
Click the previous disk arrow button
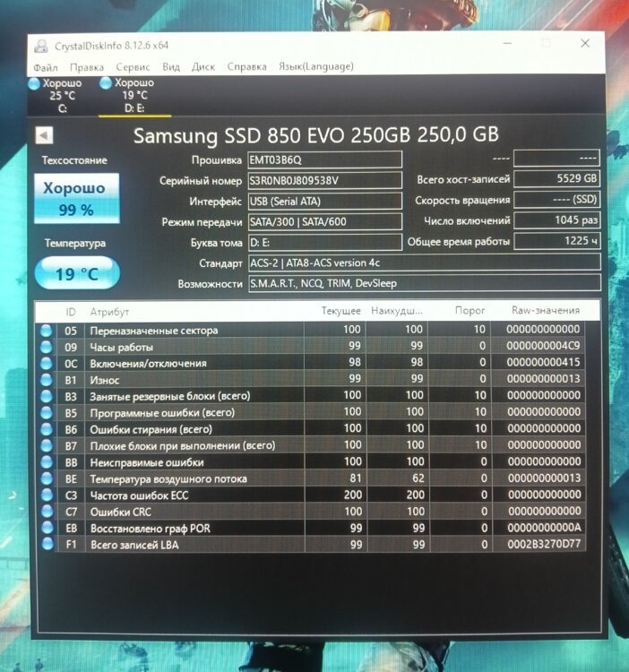(x=44, y=135)
